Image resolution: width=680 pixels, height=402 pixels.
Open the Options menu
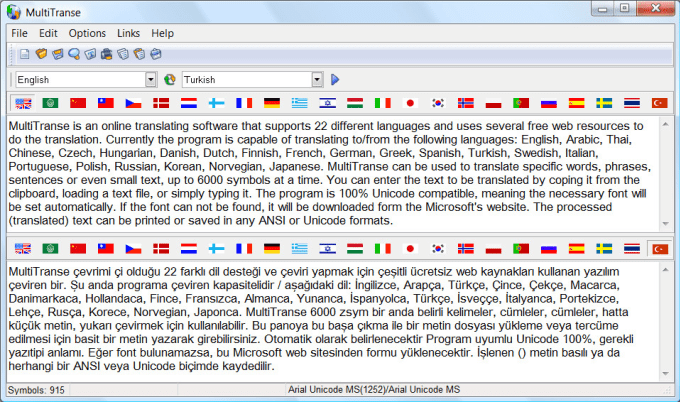coord(87,33)
